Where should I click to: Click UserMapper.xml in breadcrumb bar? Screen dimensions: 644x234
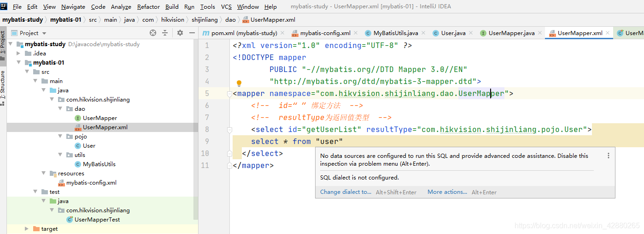269,19
